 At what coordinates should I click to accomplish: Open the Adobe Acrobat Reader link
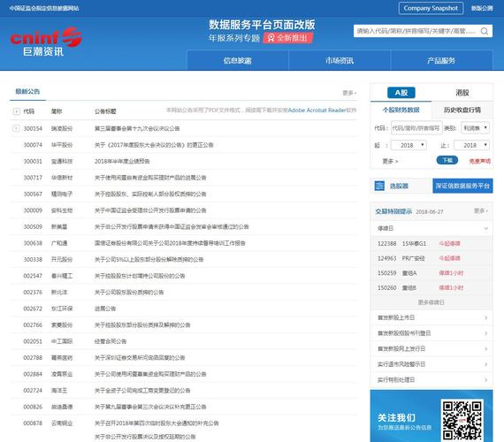click(317, 110)
